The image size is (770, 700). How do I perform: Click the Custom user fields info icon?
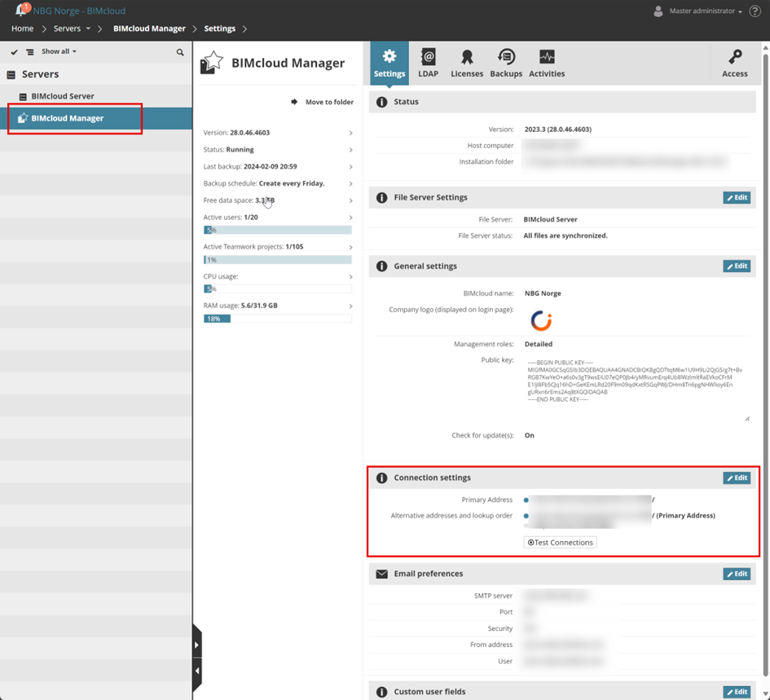[x=381, y=692]
